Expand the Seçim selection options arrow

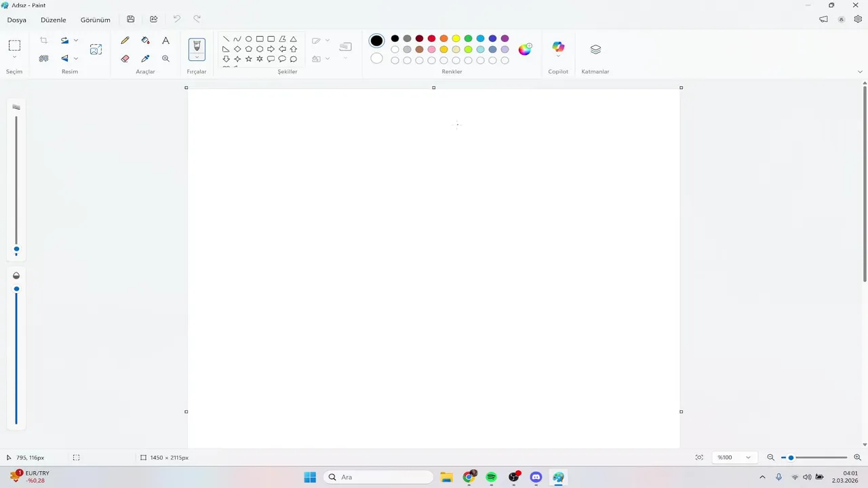pyautogui.click(x=14, y=58)
